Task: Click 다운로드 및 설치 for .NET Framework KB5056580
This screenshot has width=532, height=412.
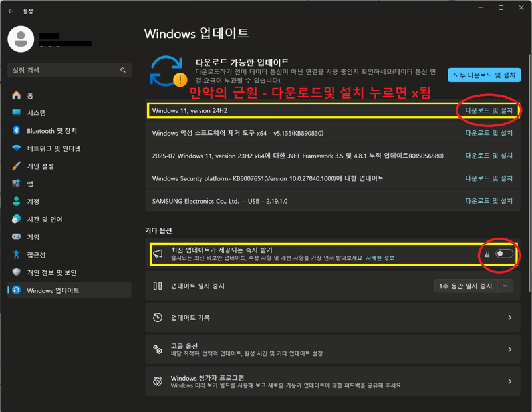Action: [x=489, y=156]
